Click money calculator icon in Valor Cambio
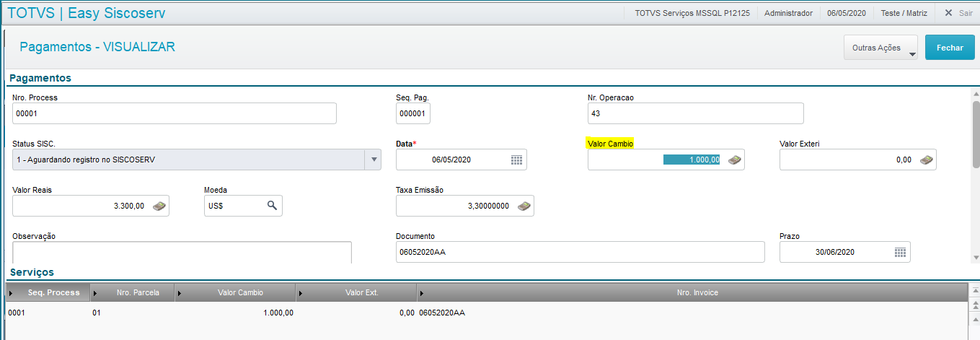Viewport: 980px width, 340px height. click(734, 160)
